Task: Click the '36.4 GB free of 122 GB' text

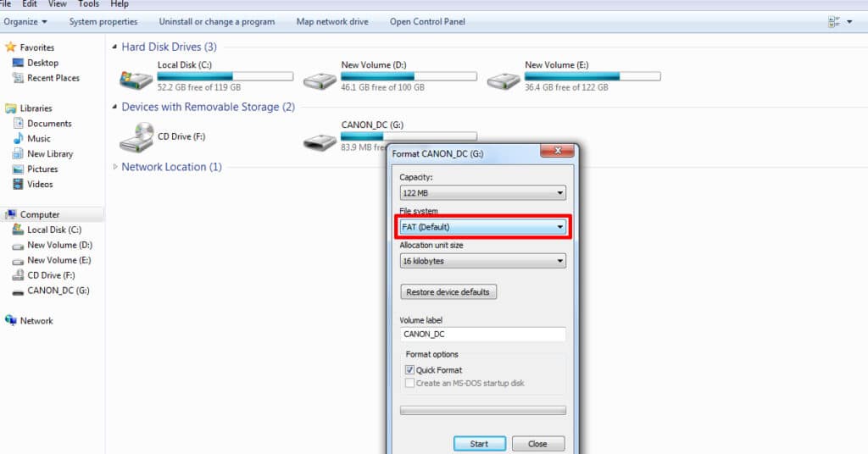Action: click(x=567, y=87)
